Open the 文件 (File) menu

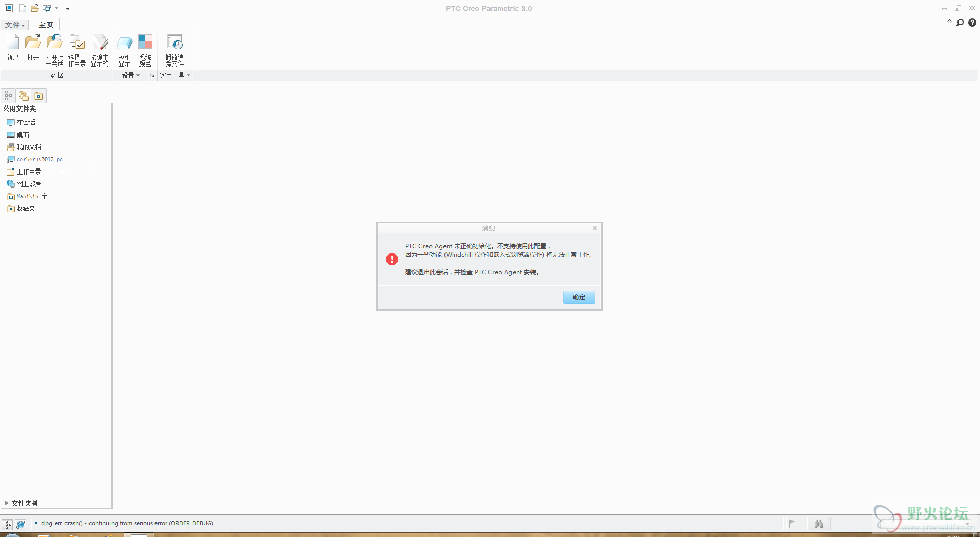[15, 25]
